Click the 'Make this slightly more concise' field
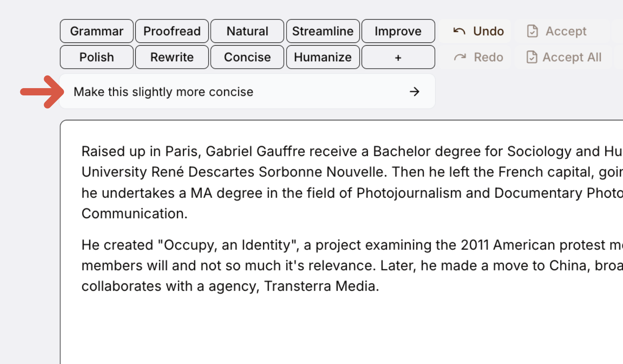This screenshot has width=623, height=364. 230,92
